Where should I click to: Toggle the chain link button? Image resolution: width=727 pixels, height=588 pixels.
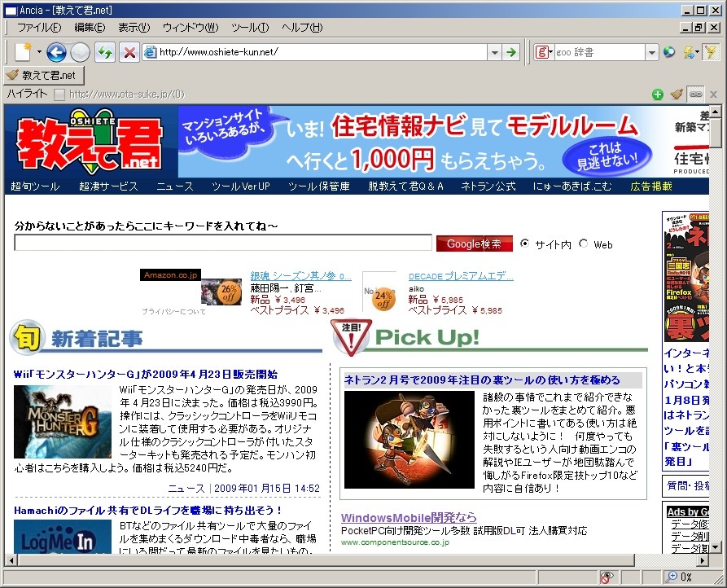(x=695, y=94)
